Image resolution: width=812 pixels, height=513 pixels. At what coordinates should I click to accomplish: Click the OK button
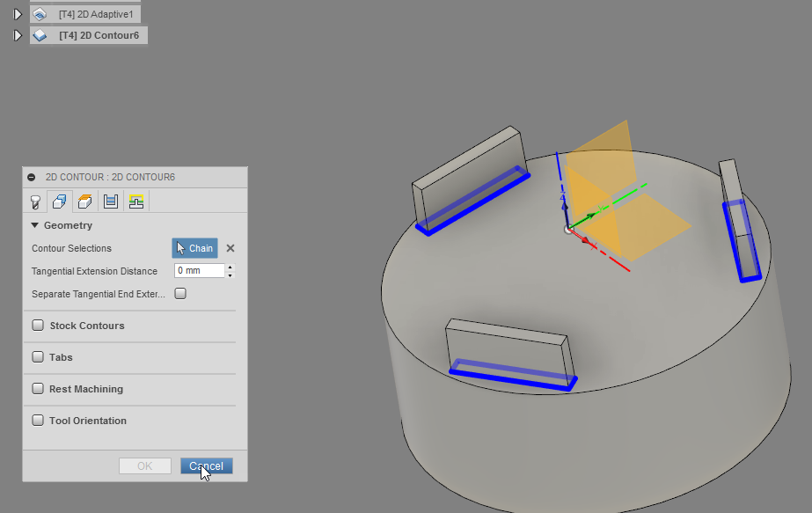point(145,465)
